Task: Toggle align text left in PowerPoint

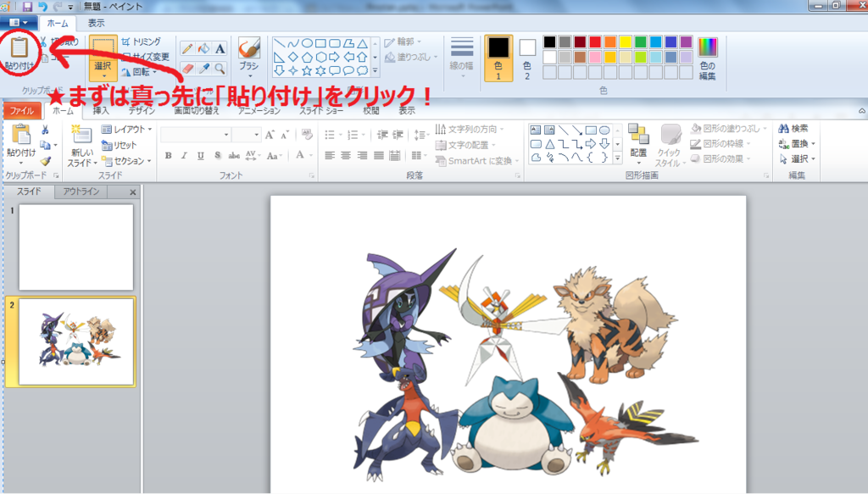Action: [330, 155]
